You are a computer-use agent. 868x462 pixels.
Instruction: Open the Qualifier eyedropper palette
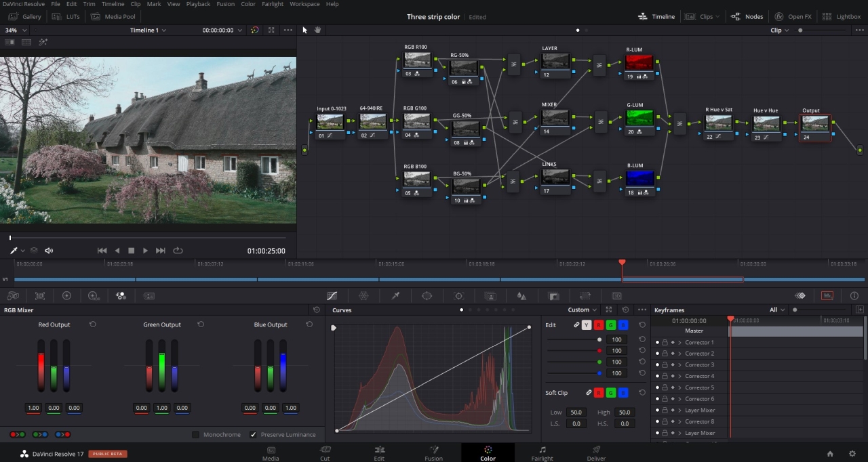point(395,296)
